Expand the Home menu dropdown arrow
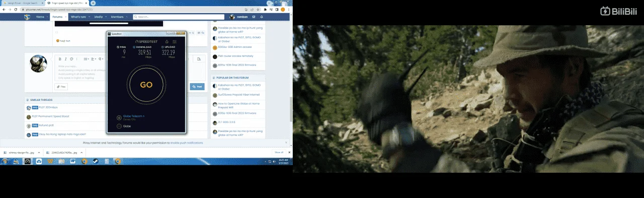The image size is (644, 198). (x=47, y=17)
